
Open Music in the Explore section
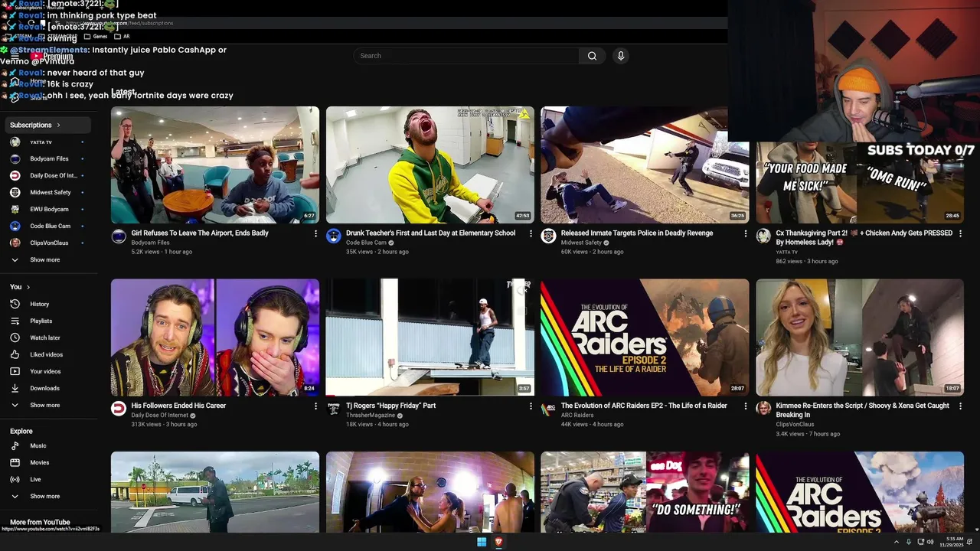click(49, 445)
